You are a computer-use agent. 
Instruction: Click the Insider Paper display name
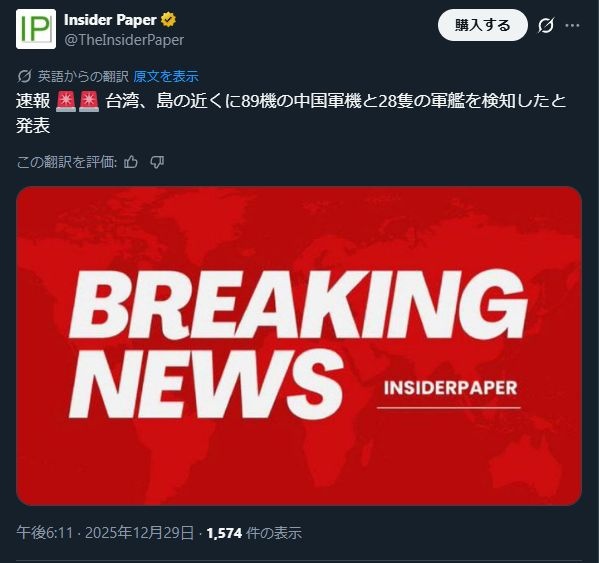pos(110,20)
